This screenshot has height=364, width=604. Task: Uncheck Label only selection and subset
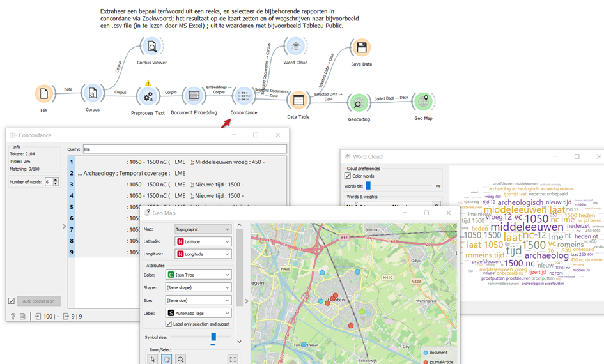tap(169, 324)
